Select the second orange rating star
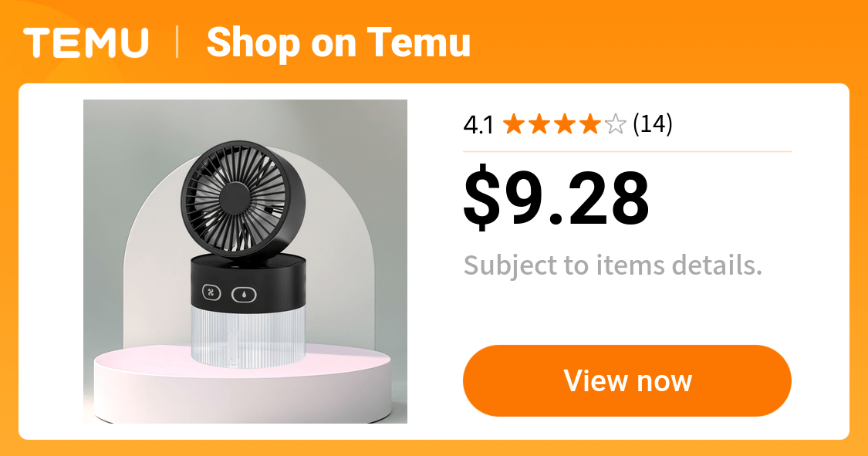868x456 pixels. (x=539, y=124)
